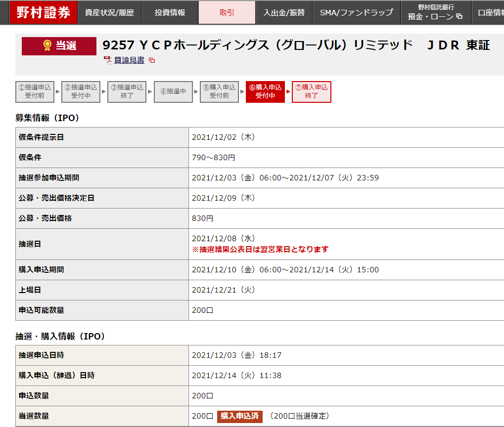Click active step ⑥購入申込 受付中
Viewport: 504px width, 427px height.
click(265, 91)
